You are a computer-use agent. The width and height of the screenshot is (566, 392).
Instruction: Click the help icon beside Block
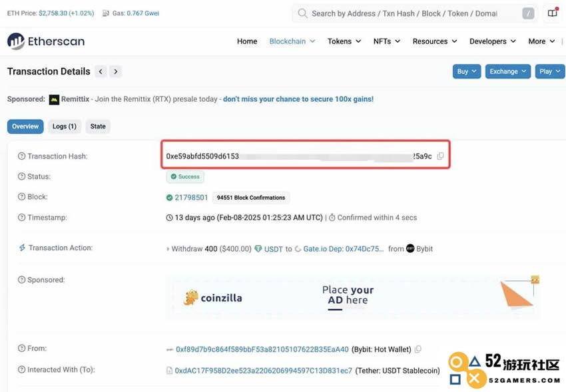[x=22, y=197]
